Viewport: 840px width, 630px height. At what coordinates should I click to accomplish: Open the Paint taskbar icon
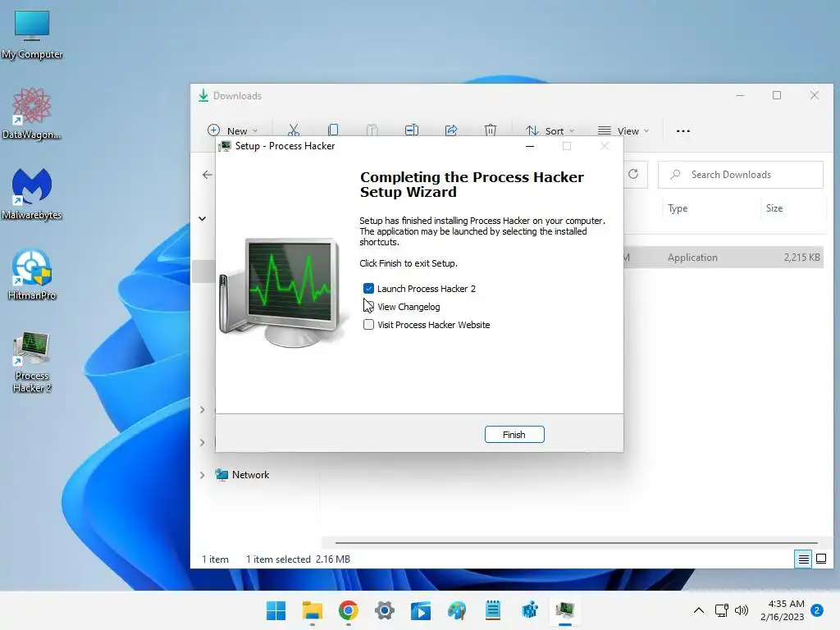coord(457,610)
